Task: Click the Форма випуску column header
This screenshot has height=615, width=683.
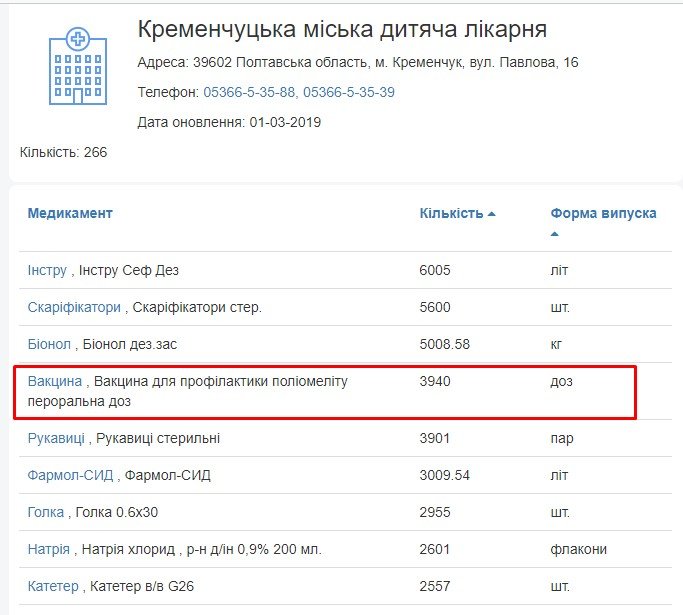Action: click(x=603, y=213)
